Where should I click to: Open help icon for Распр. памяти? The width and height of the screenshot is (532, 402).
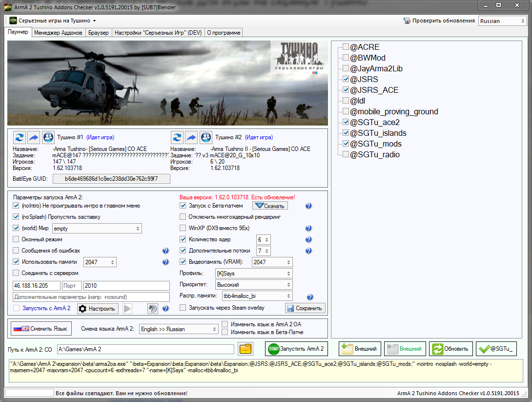click(x=310, y=297)
